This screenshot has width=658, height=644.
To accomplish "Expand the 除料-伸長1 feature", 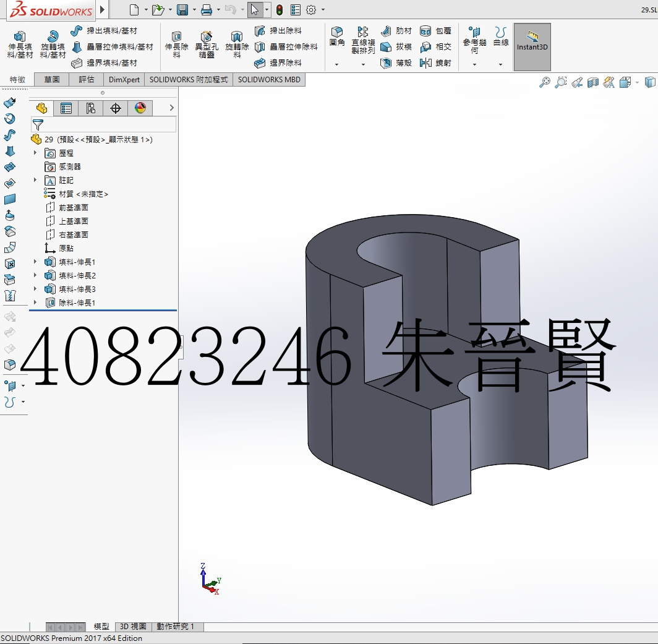I will pyautogui.click(x=35, y=303).
